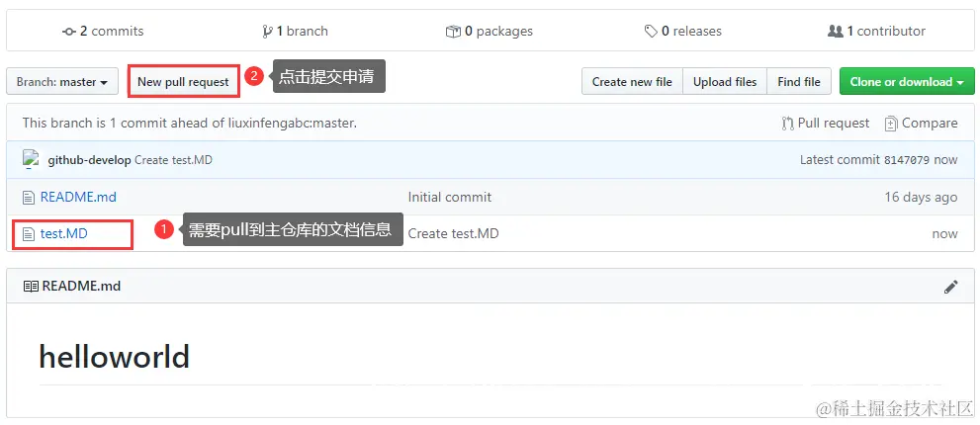Click the README.md panel title
This screenshot has height=425, width=980.
[81, 287]
